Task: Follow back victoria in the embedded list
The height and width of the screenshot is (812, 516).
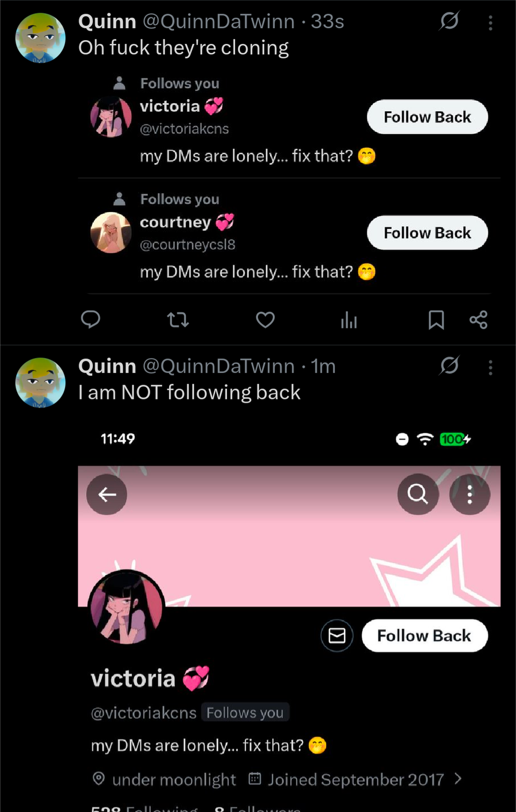Action: tap(427, 117)
